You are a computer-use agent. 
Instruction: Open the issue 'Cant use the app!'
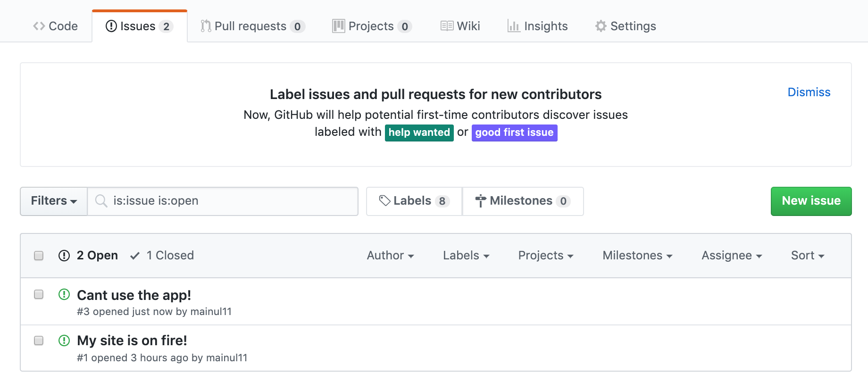pyautogui.click(x=134, y=295)
